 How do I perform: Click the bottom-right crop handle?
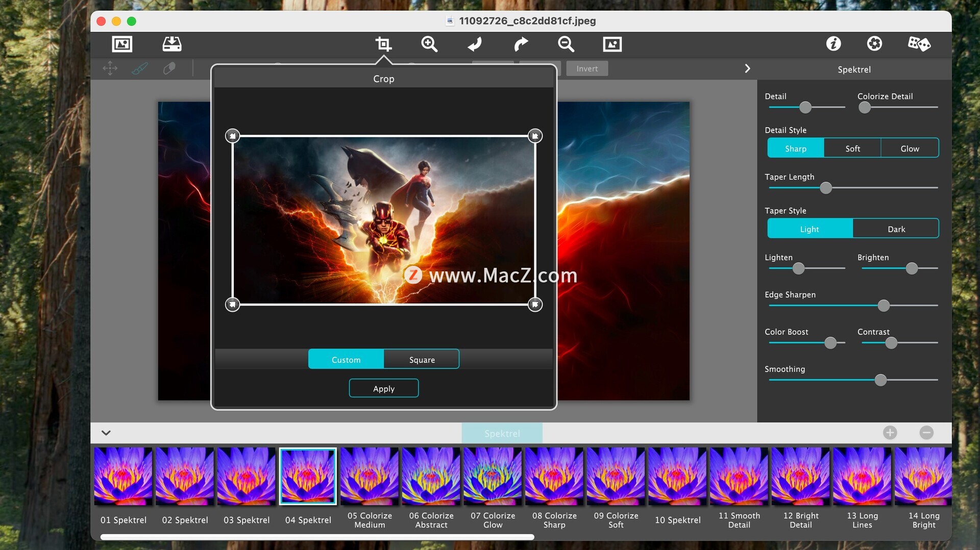click(x=535, y=305)
